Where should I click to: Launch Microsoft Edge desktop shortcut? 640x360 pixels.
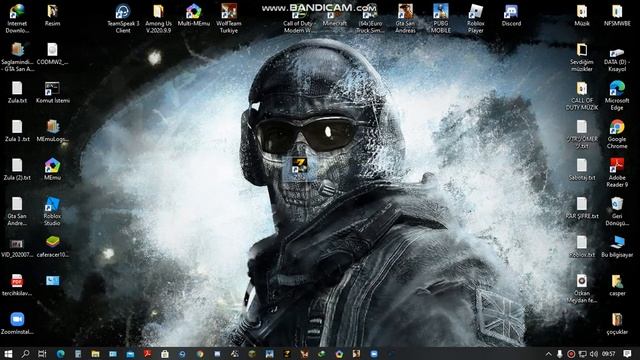(x=617, y=96)
